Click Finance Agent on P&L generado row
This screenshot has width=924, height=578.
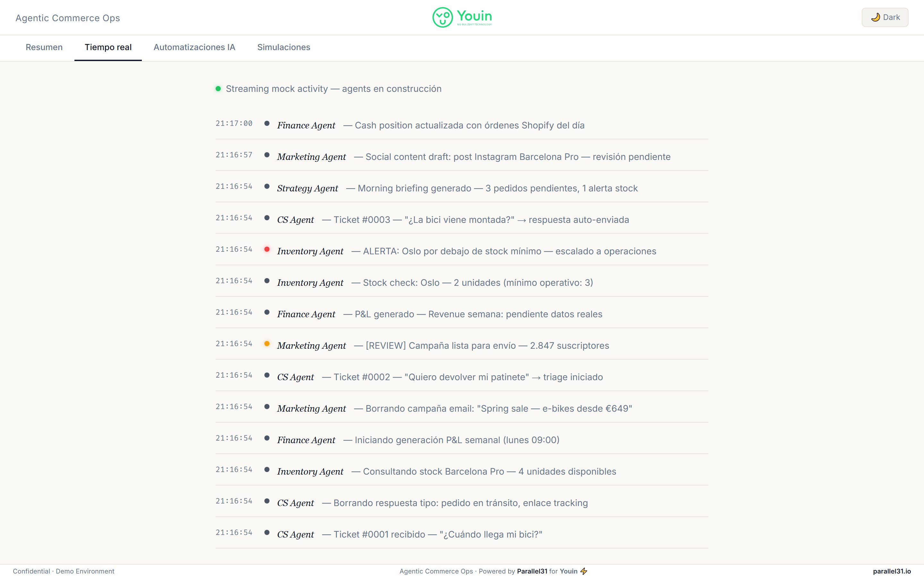click(306, 314)
